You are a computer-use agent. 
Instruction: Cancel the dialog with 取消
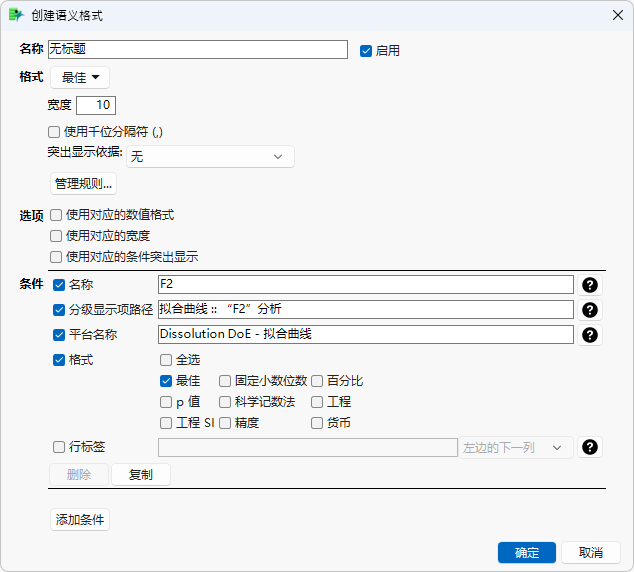[591, 553]
